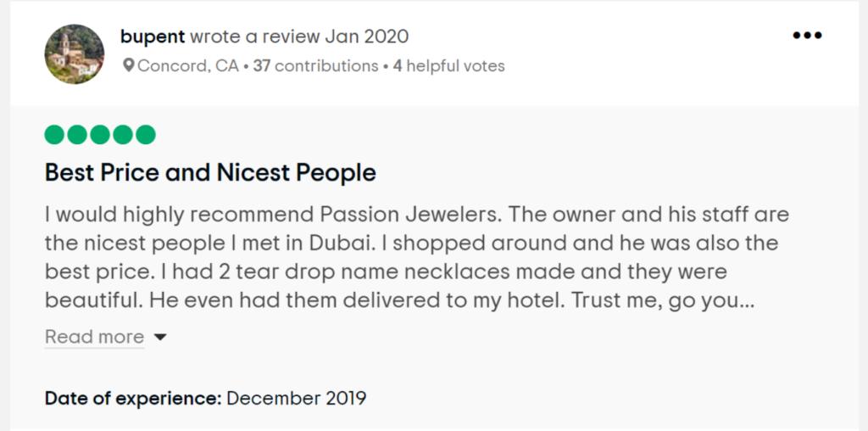Click the Concord, CA location text
The width and height of the screenshot is (868, 431).
coord(188,65)
